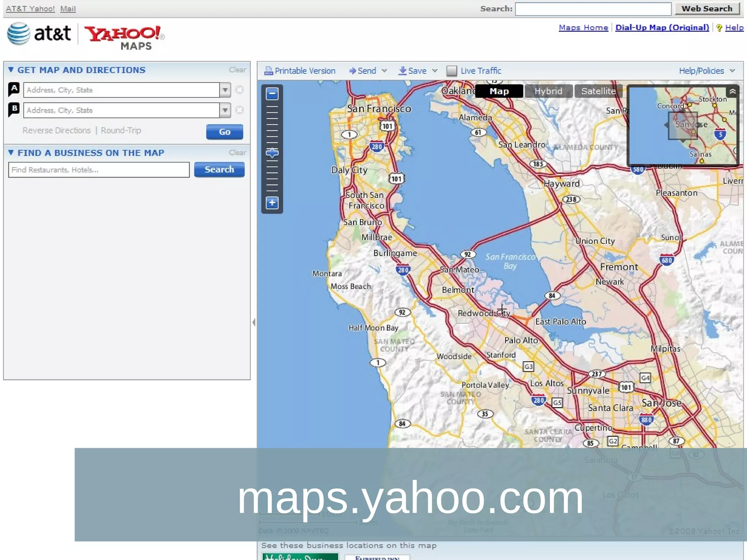Click the zoom out minus button
The width and height of the screenshot is (747, 560).
click(272, 94)
